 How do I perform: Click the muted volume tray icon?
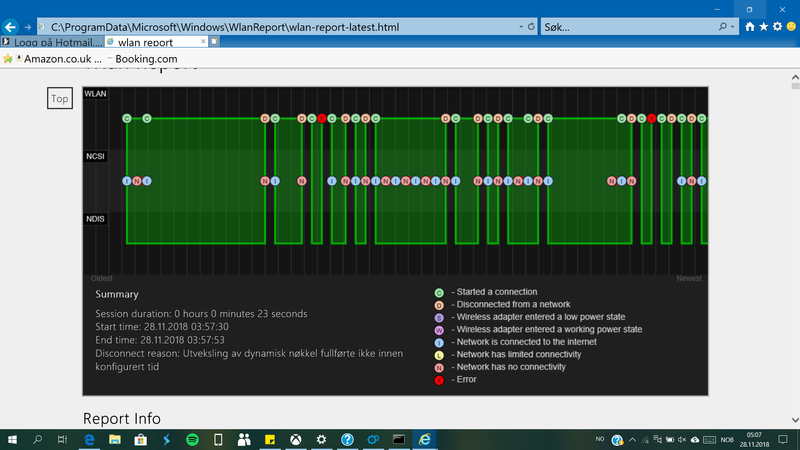point(682,439)
